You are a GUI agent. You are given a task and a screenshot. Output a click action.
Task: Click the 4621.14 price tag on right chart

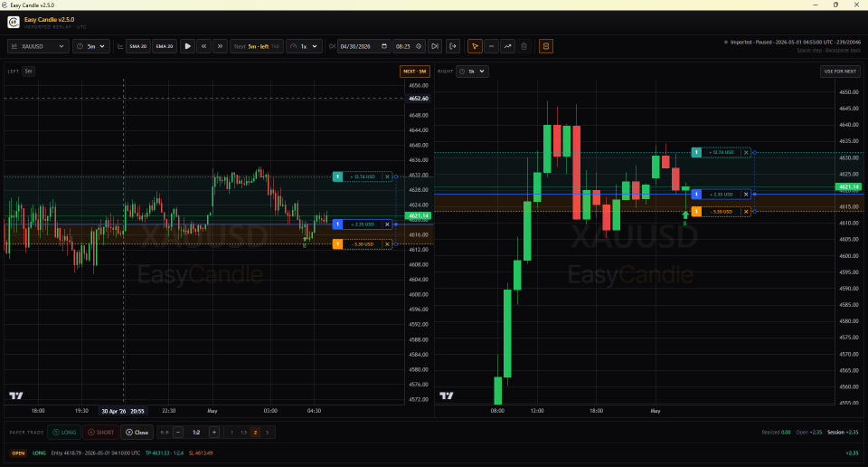pos(849,186)
